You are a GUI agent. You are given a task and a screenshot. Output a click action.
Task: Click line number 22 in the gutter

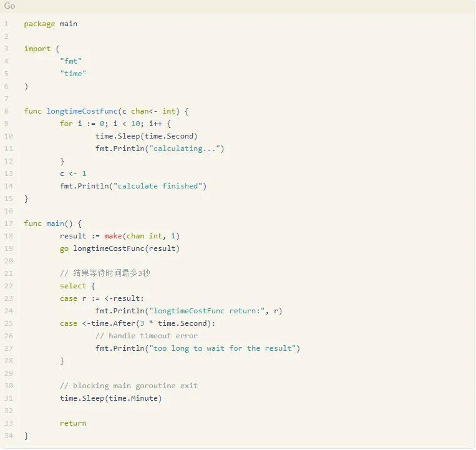pos(9,286)
